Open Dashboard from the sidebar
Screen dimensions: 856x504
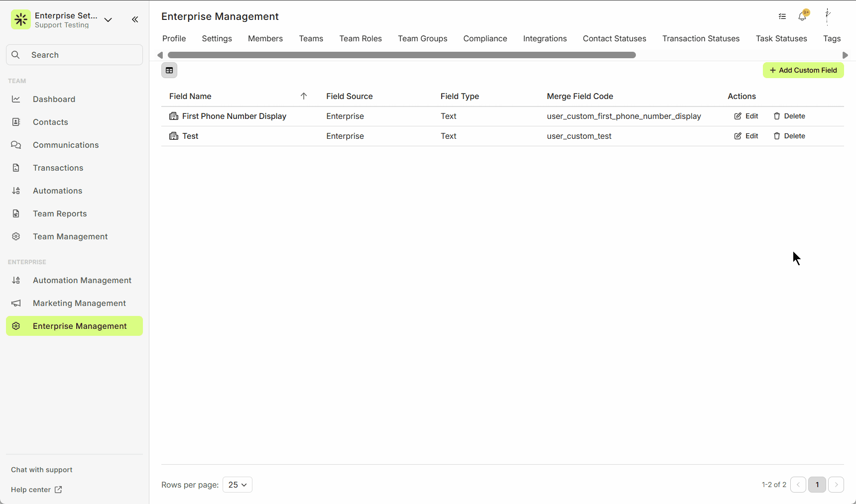[x=54, y=99]
